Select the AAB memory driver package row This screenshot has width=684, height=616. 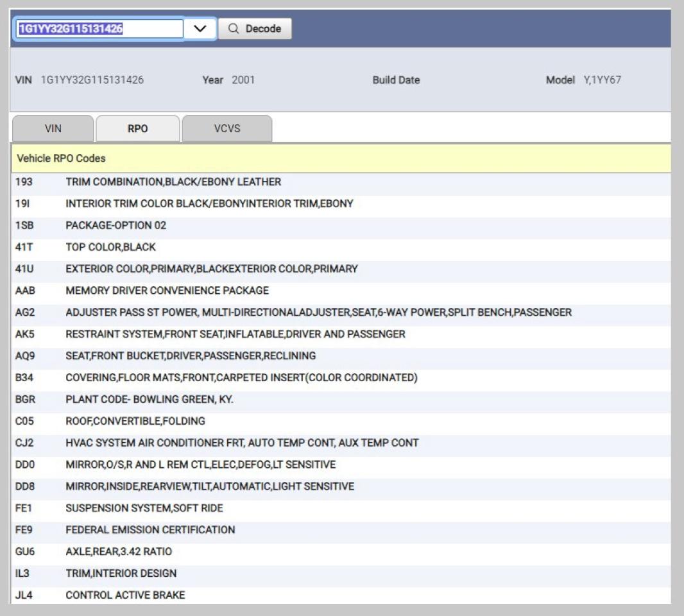(167, 291)
